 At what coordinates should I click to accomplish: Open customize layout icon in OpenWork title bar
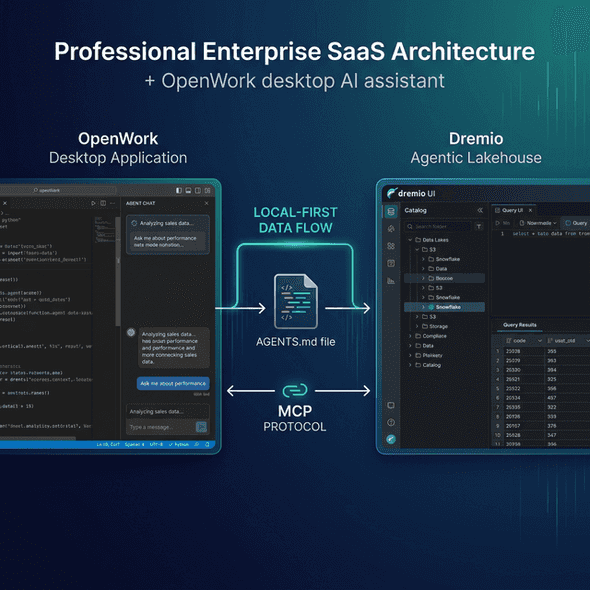point(207,190)
